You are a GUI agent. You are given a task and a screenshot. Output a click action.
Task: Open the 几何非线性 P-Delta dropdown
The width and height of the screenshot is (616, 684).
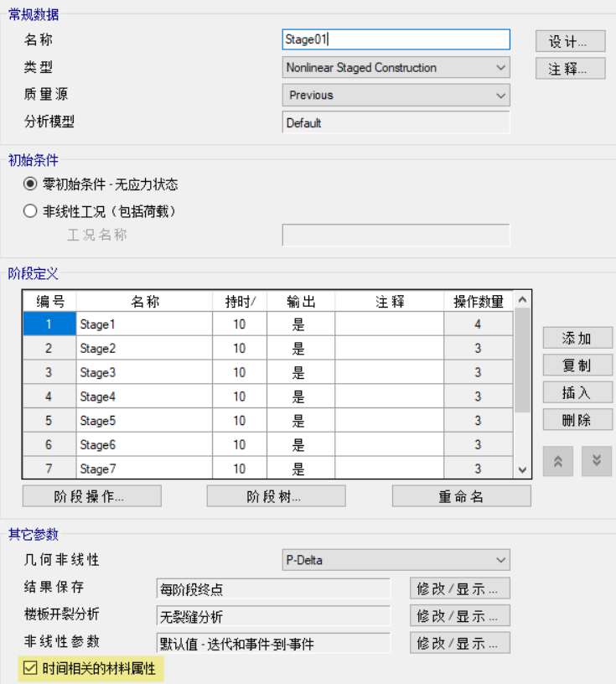396,560
